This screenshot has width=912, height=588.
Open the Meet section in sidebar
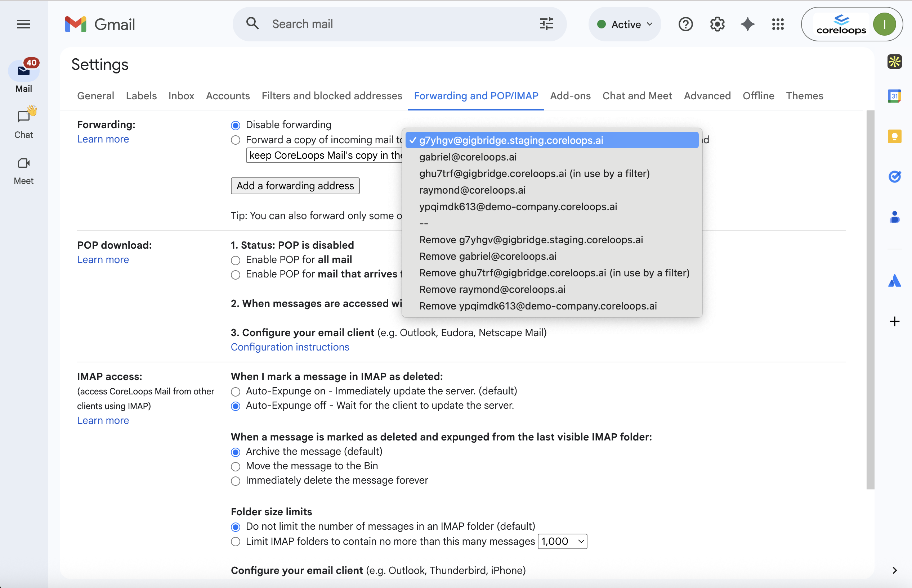click(24, 170)
